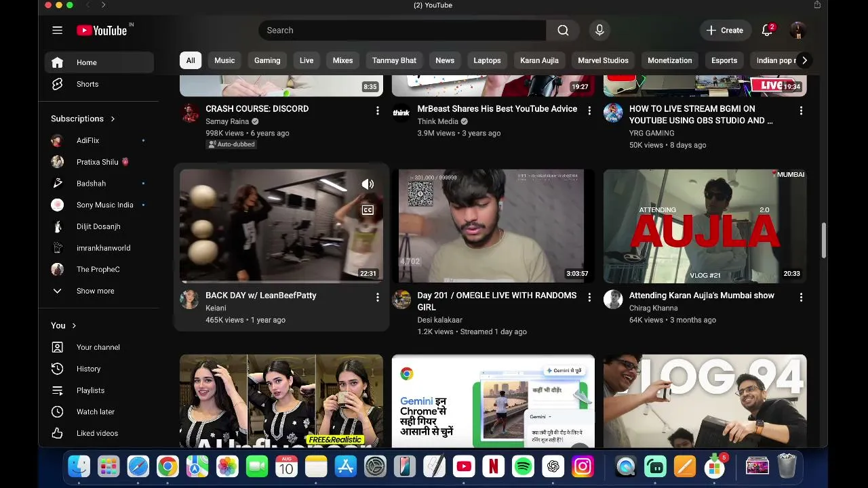Open Watch later list
This screenshot has width=868, height=488.
pos(99,412)
